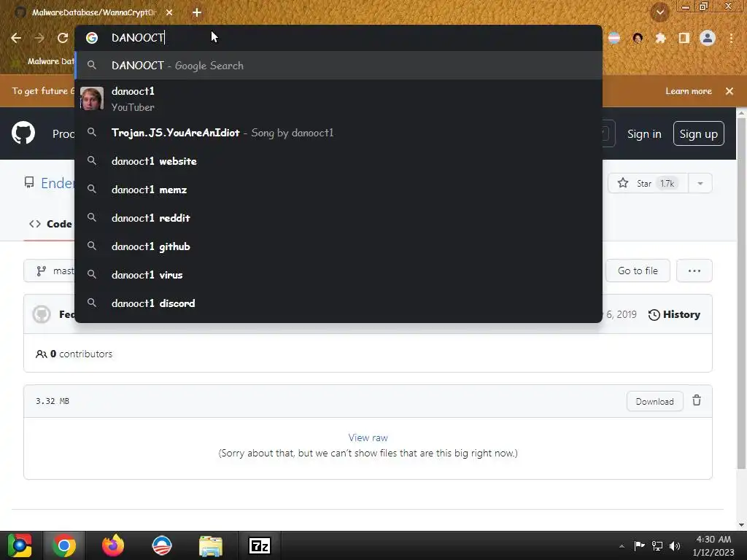The width and height of the screenshot is (747, 560).
Task: Click the 0 contributors text
Action: tap(74, 354)
